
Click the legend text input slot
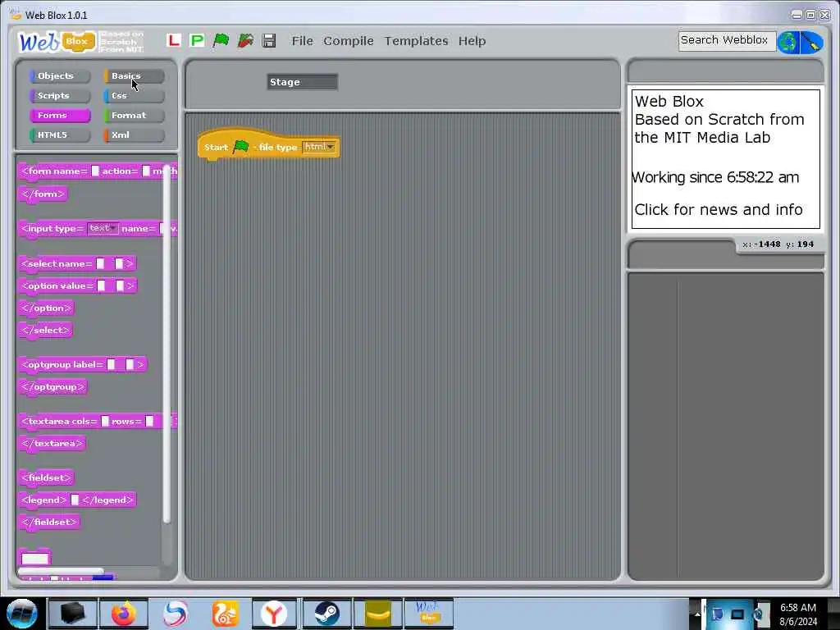(75, 500)
